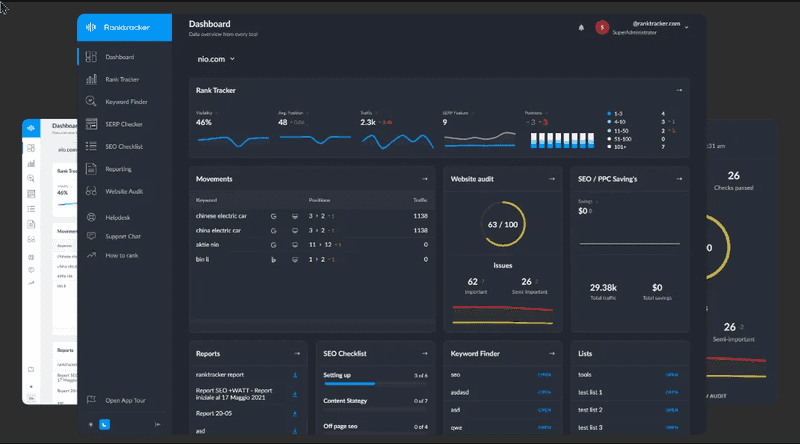Expand the account menu chevron

click(x=687, y=28)
